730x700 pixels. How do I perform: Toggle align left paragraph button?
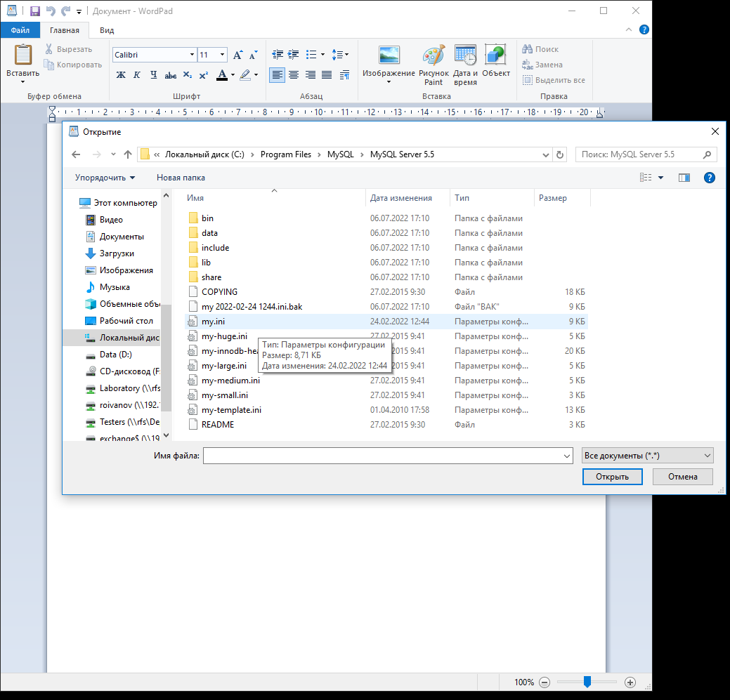pyautogui.click(x=277, y=75)
